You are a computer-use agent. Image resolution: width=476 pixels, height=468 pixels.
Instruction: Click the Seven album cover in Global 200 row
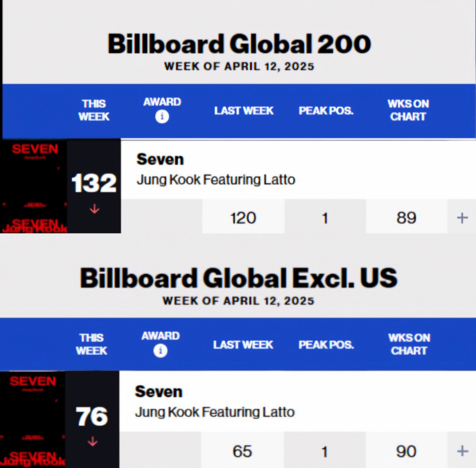coord(34,186)
